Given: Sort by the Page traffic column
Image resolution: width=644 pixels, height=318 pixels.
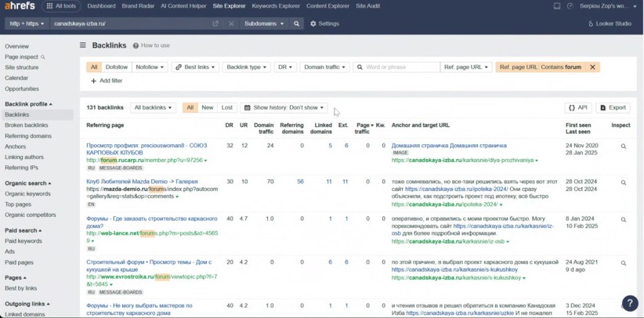Looking at the screenshot, I should point(363,128).
